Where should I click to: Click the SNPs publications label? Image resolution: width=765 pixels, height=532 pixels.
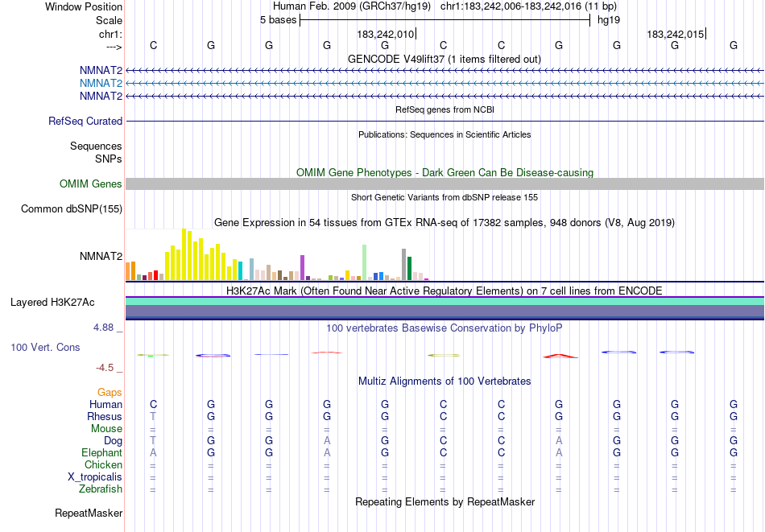click(x=109, y=159)
